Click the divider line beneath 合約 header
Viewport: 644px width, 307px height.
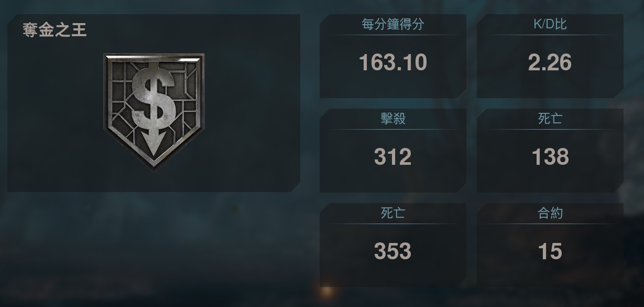click(x=550, y=224)
